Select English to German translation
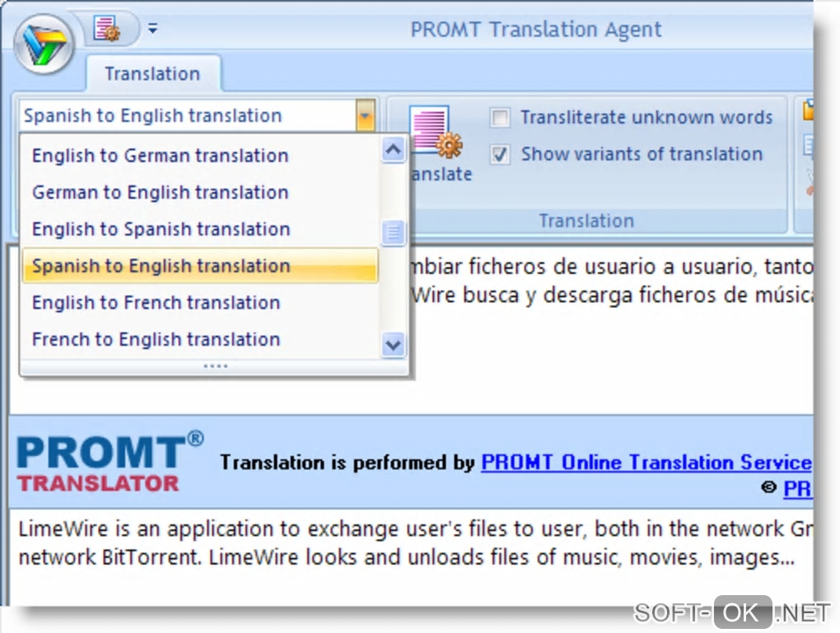This screenshot has height=633, width=840. click(200, 156)
